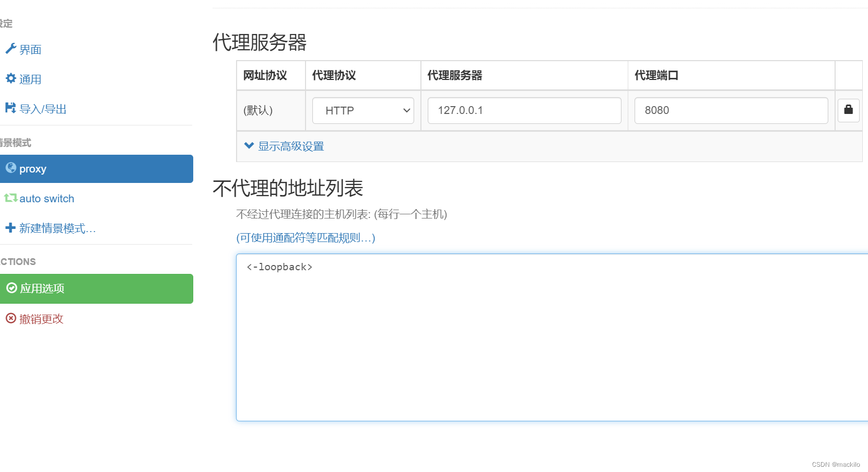Open the 代理协议 HTTP protocol dropdown

point(362,110)
